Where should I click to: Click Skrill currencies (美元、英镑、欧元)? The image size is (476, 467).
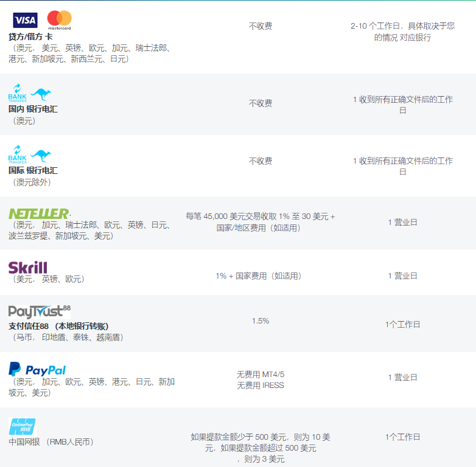coord(48,279)
